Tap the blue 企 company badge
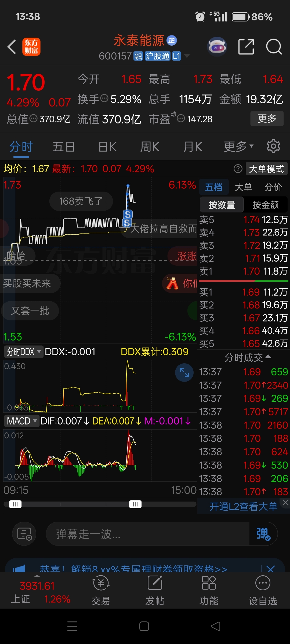The width and height of the screenshot is (290, 644). [x=172, y=41]
